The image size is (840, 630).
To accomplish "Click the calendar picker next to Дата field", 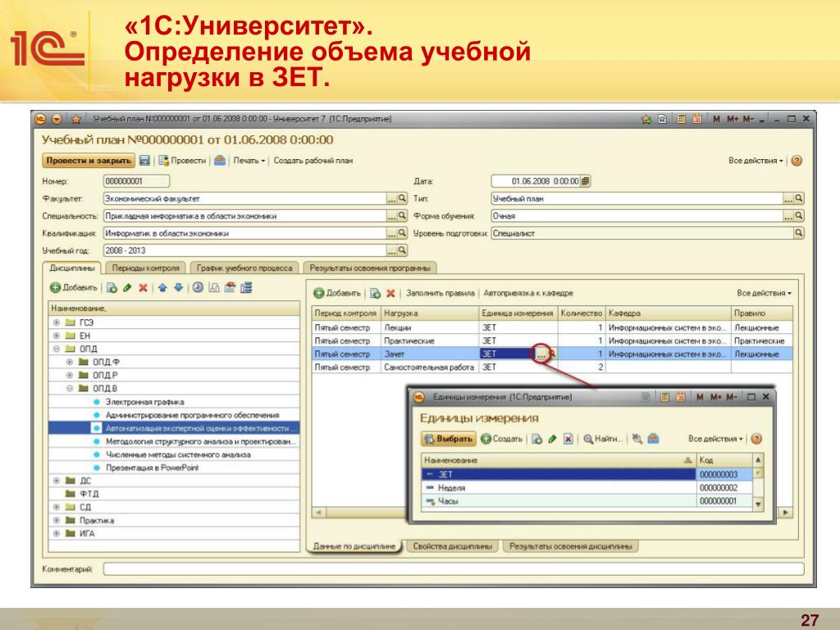I will pyautogui.click(x=586, y=181).
